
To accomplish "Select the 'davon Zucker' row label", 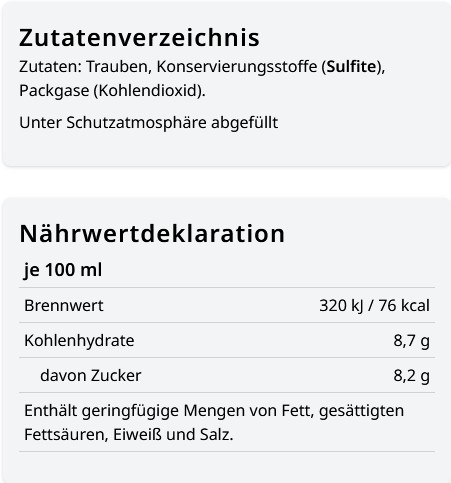I will pos(91,376).
